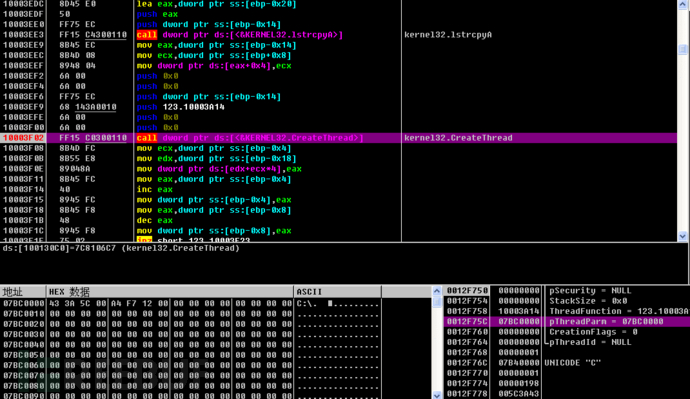Select address 10003F11 row

23,179
